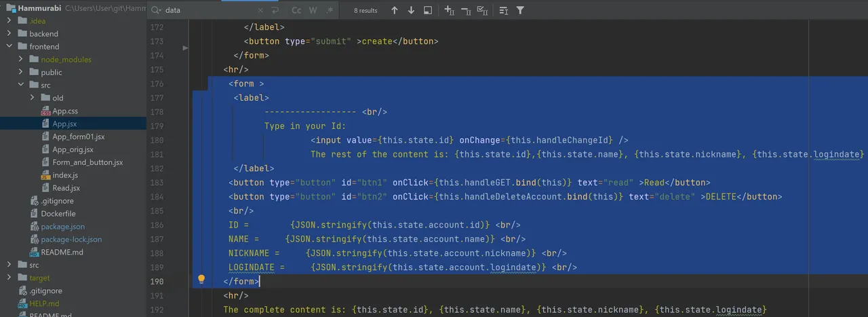Toggle Match Case (Cc) search option
868x317 pixels.
[x=296, y=10]
